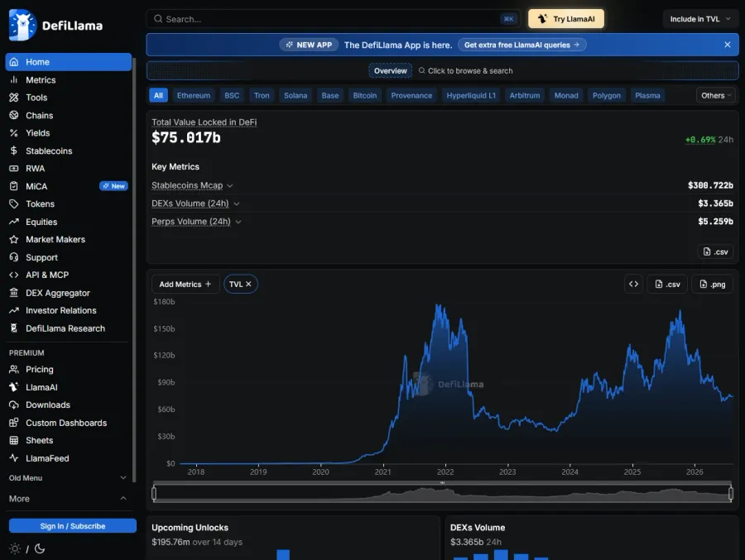Click the LlamaFeed pulse icon
Viewport: 745px width, 560px height.
tap(14, 458)
